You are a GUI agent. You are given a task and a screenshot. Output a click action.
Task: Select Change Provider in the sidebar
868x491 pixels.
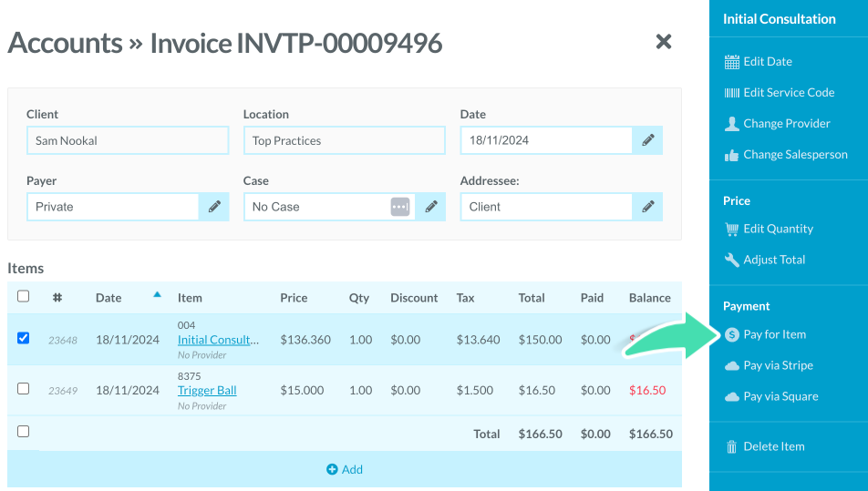pyautogui.click(x=787, y=124)
